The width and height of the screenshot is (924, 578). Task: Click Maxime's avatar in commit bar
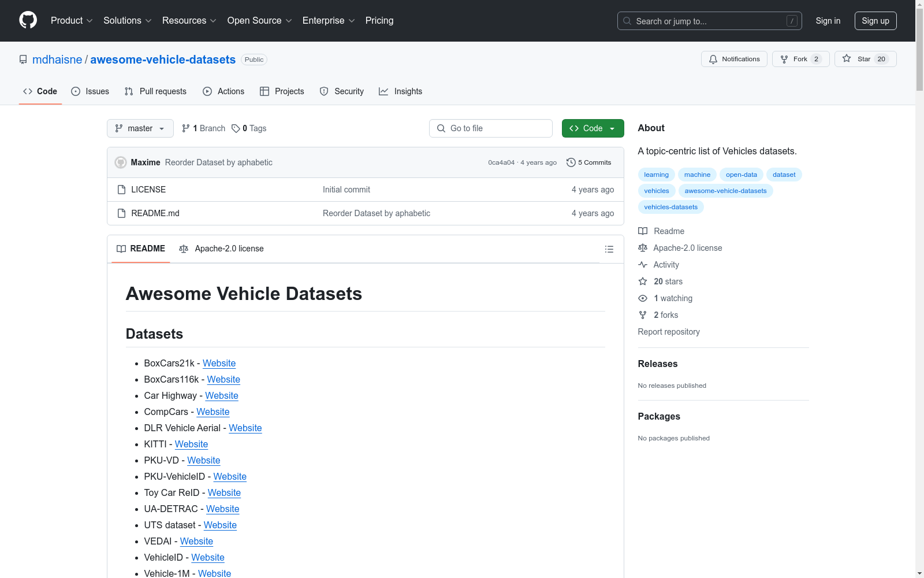[x=121, y=162]
